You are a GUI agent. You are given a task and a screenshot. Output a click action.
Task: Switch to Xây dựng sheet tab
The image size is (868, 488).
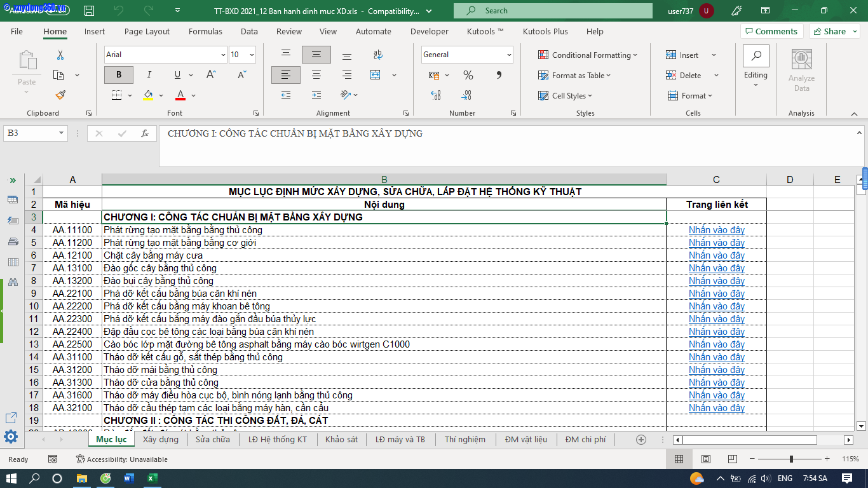pyautogui.click(x=160, y=439)
